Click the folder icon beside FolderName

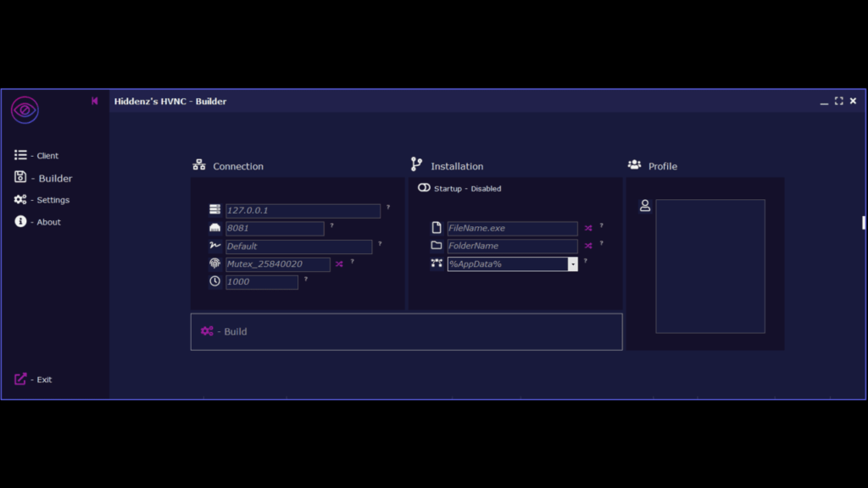pyautogui.click(x=437, y=245)
